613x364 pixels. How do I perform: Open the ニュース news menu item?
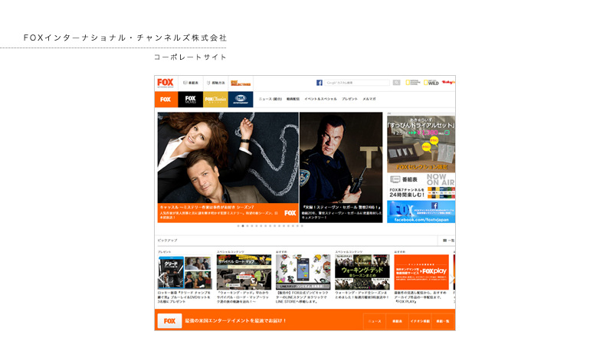pos(270,99)
